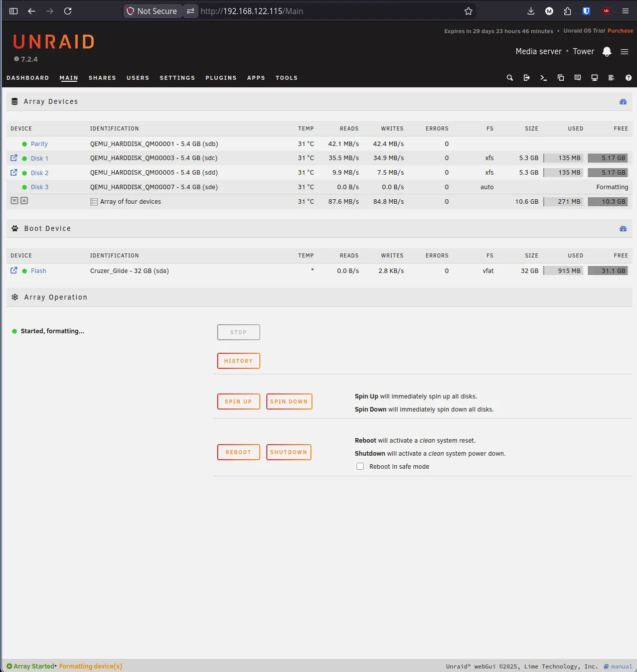Open the Purchase link

(620, 31)
